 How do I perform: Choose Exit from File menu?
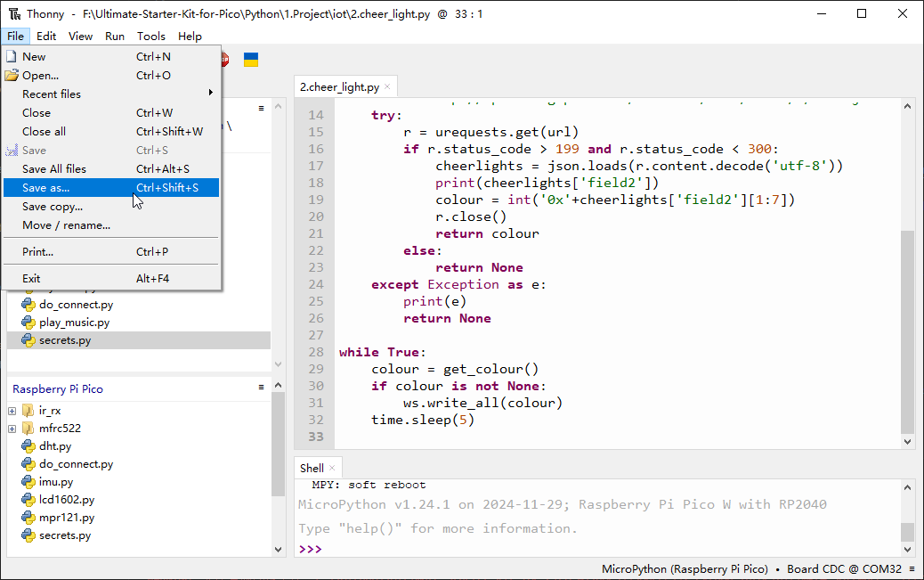(111, 279)
